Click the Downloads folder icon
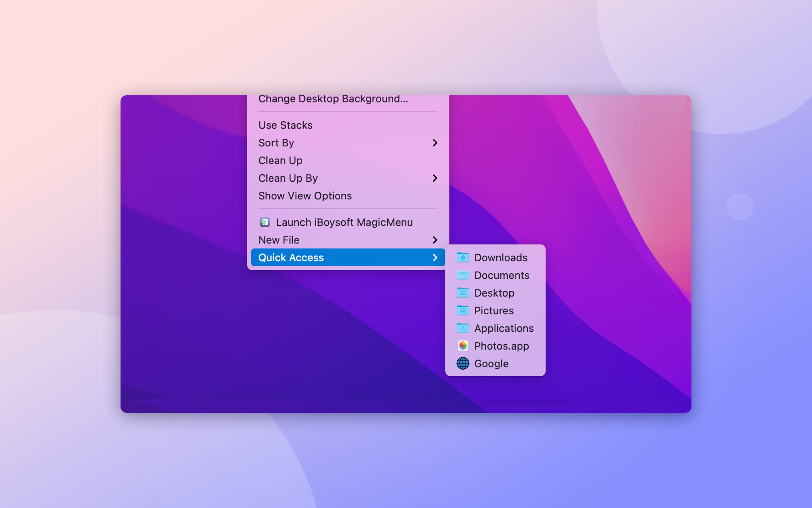The height and width of the screenshot is (508, 812). click(463, 257)
